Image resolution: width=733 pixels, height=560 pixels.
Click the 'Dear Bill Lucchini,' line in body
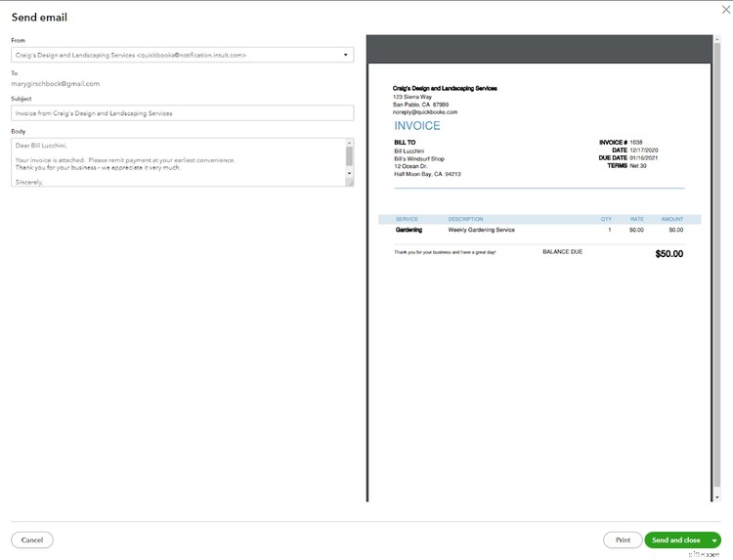(41, 146)
